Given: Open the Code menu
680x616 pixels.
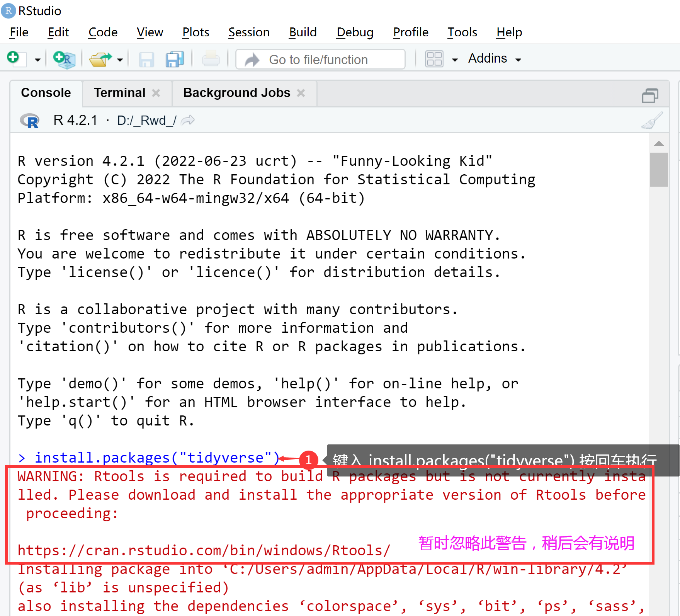Looking at the screenshot, I should [103, 32].
